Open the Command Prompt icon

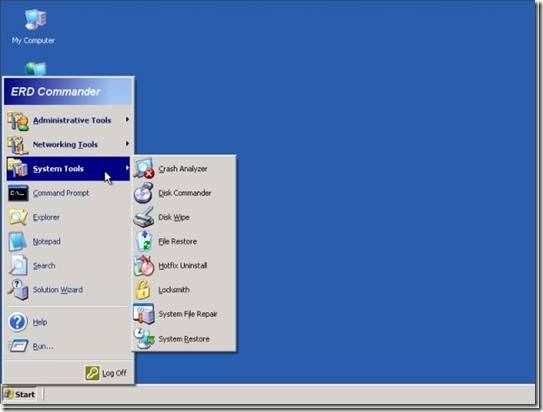18,193
